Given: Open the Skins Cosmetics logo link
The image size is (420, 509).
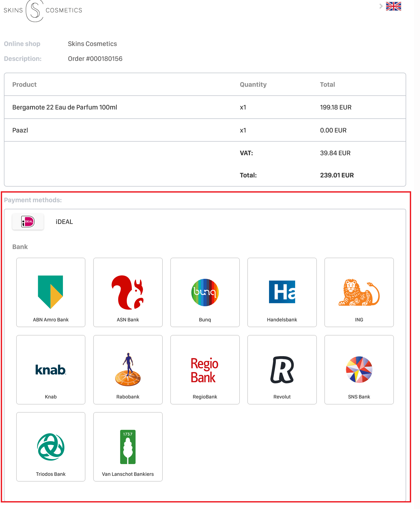Looking at the screenshot, I should coord(43,10).
